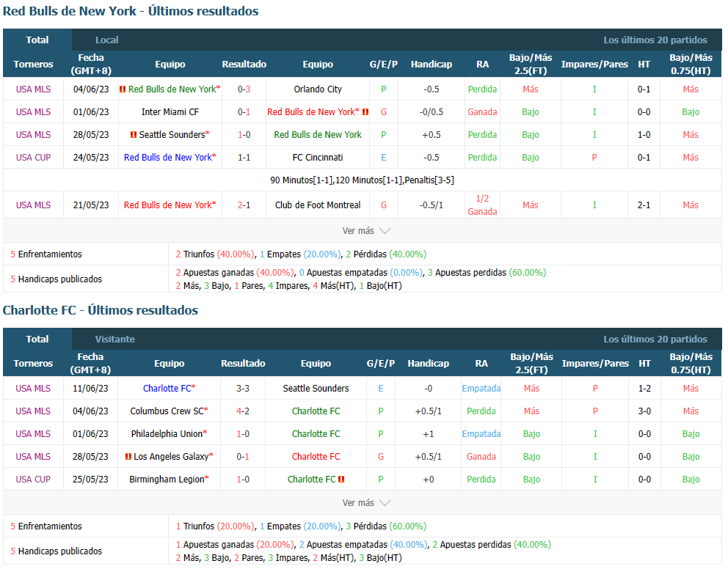Open Los últimos 20 partidos for Charlotte FC
The width and height of the screenshot is (728, 569).
click(x=655, y=339)
